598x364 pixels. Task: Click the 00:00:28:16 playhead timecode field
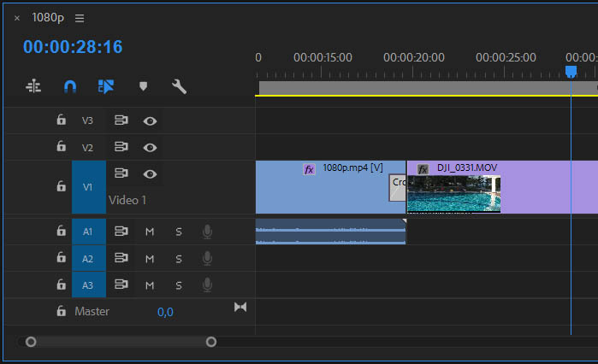point(73,47)
